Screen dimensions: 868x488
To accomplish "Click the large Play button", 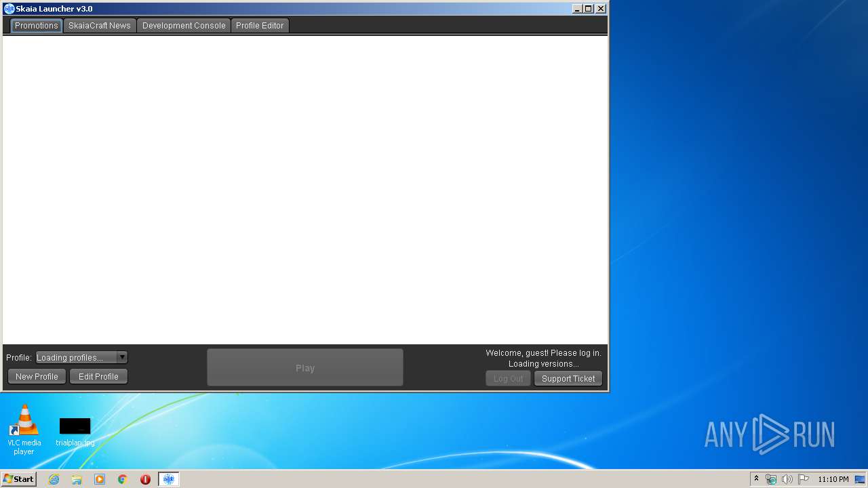I will 305,368.
